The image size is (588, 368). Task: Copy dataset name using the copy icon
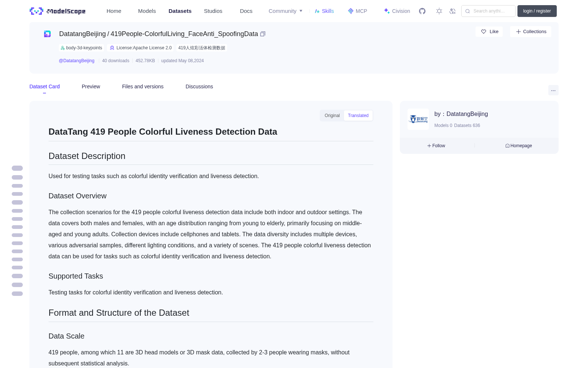tap(263, 34)
